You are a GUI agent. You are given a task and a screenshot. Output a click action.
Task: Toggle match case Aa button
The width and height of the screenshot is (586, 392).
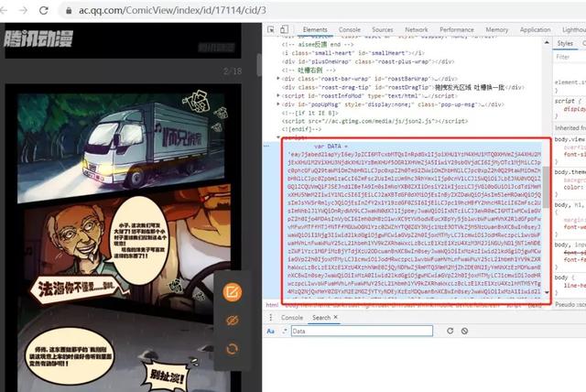tap(271, 331)
